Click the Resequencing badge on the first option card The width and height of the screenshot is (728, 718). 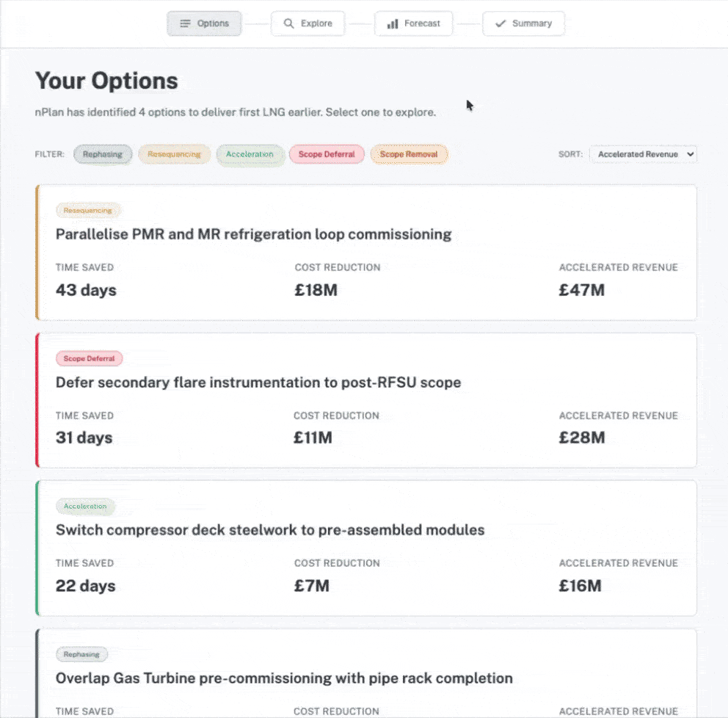88,211
